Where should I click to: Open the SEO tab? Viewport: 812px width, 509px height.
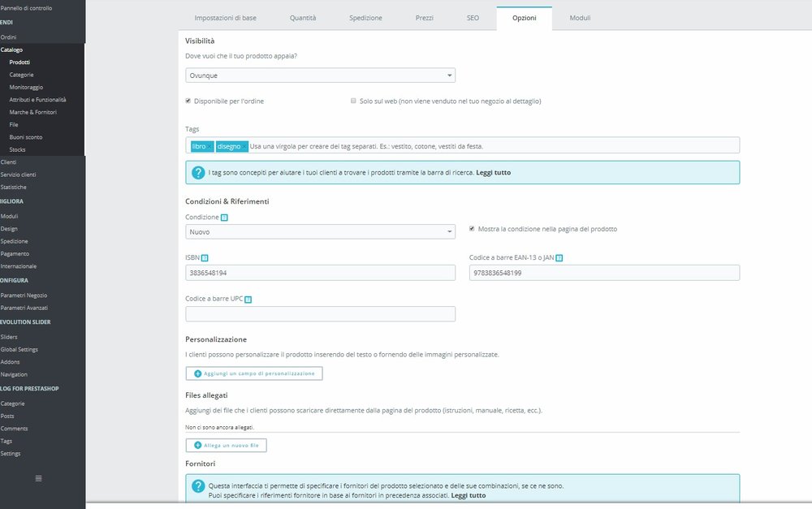point(473,18)
